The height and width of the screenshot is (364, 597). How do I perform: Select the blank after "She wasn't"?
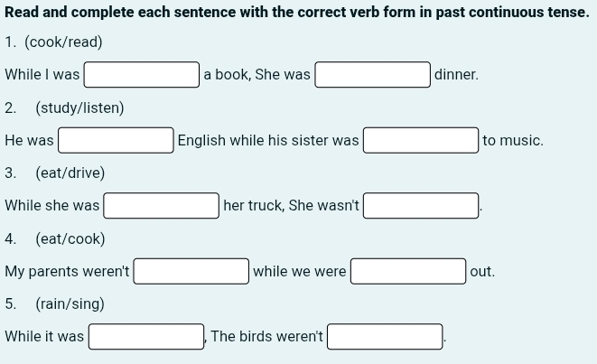(421, 206)
